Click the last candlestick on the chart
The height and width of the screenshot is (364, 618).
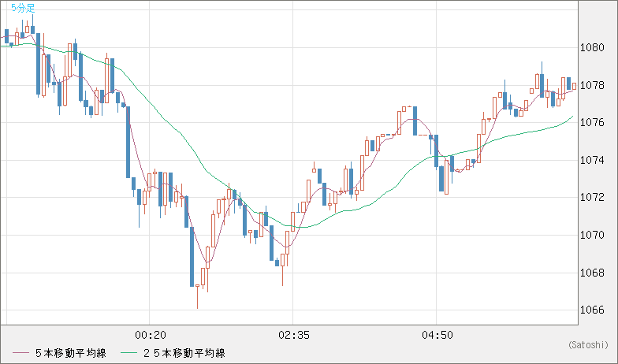point(574,87)
